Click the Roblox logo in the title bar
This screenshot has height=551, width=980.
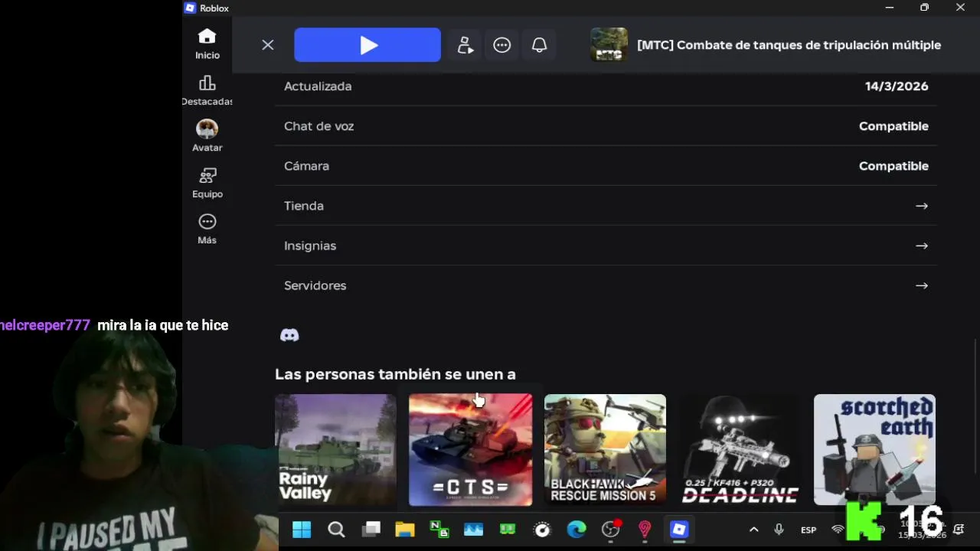tap(190, 8)
